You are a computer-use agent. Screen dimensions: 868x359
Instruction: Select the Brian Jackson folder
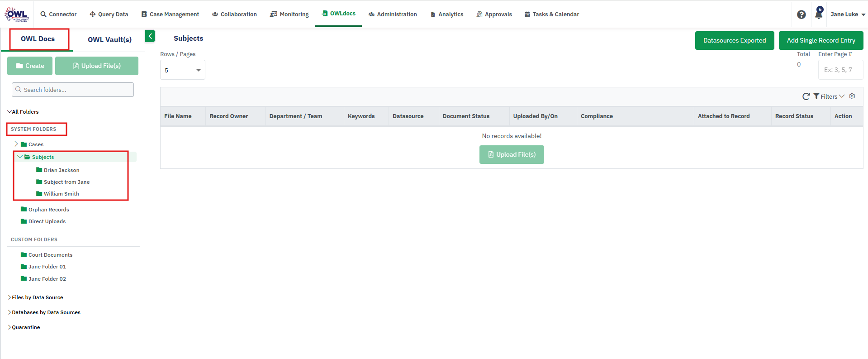point(62,170)
